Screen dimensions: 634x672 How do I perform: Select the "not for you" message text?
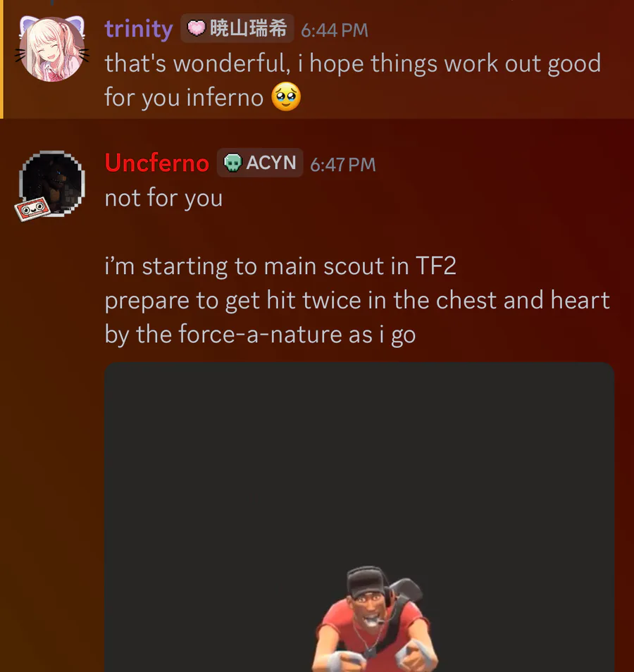[163, 198]
